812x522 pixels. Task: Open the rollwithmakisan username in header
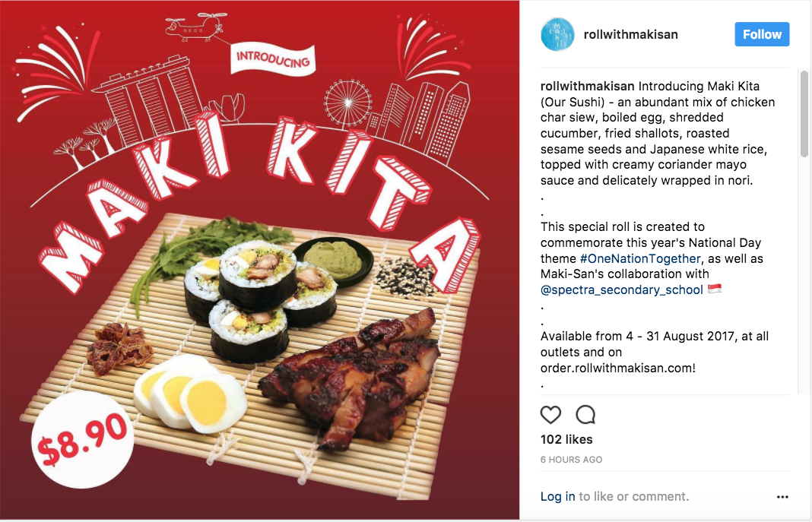[x=630, y=35]
